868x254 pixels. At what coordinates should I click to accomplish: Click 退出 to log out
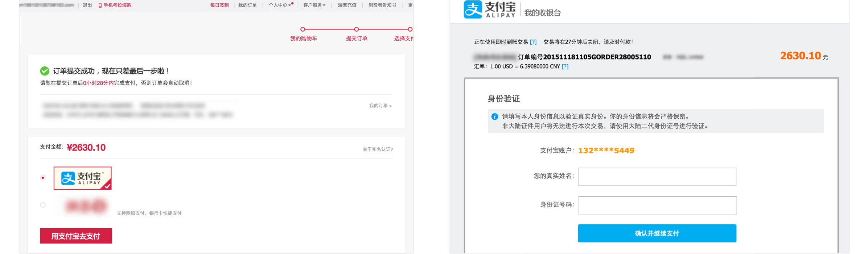[87, 5]
